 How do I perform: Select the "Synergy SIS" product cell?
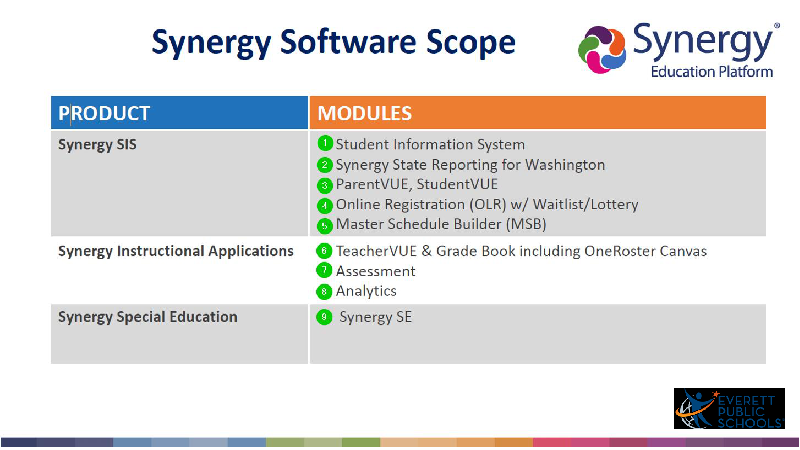pyautogui.click(x=179, y=184)
